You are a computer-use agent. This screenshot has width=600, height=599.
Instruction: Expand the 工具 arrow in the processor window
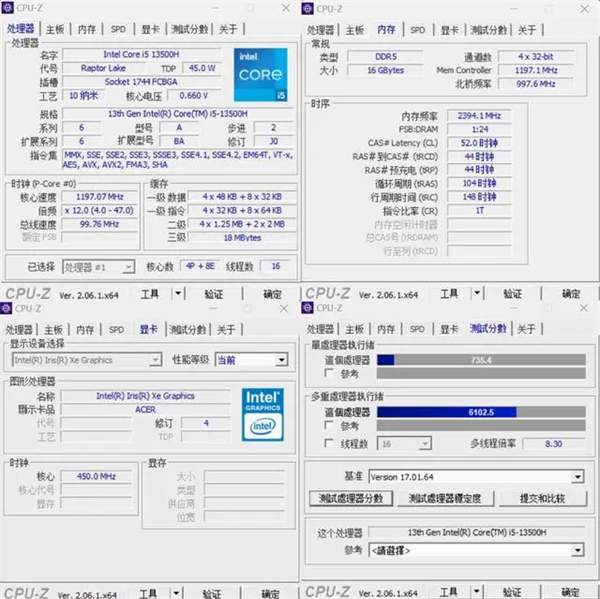178,294
